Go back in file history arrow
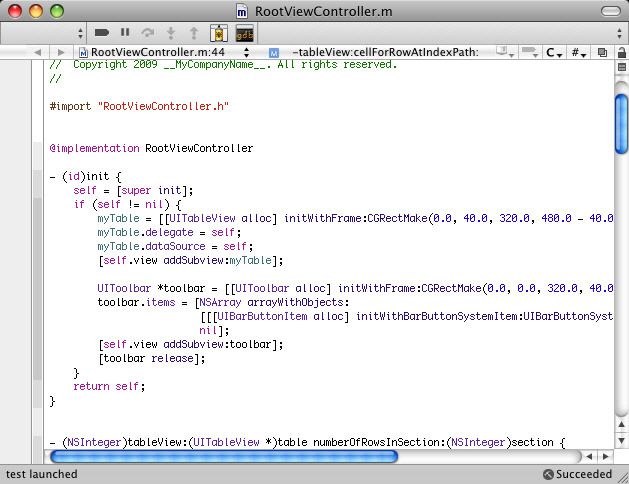 point(38,53)
